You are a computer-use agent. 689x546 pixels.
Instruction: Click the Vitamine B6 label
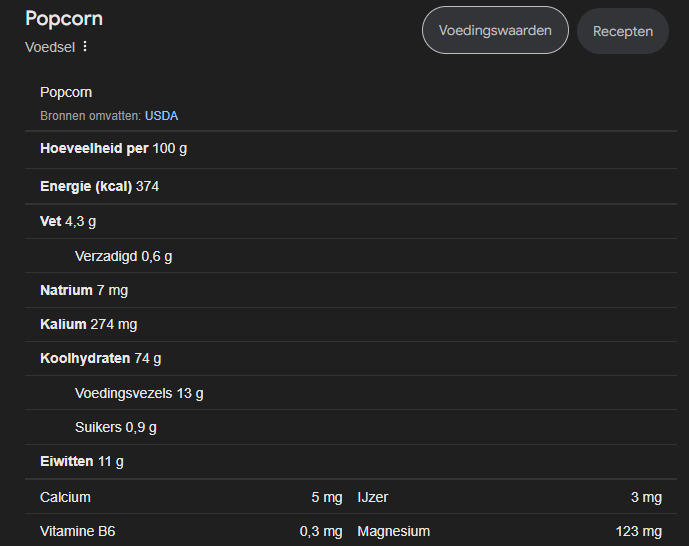(x=77, y=531)
